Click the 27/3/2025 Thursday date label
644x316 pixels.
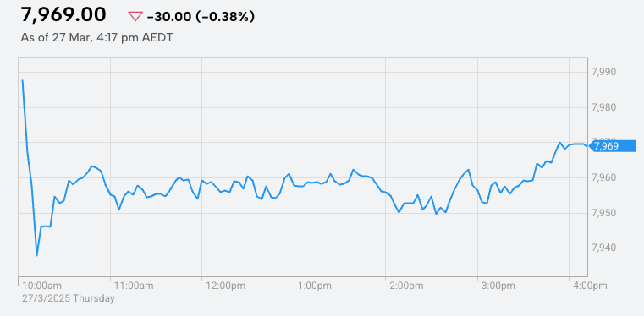click(x=69, y=298)
